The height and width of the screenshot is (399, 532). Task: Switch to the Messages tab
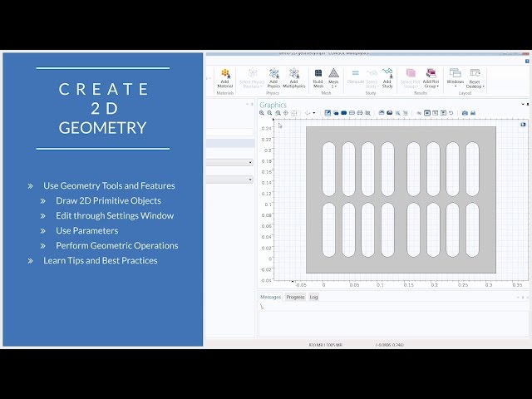tap(270, 297)
